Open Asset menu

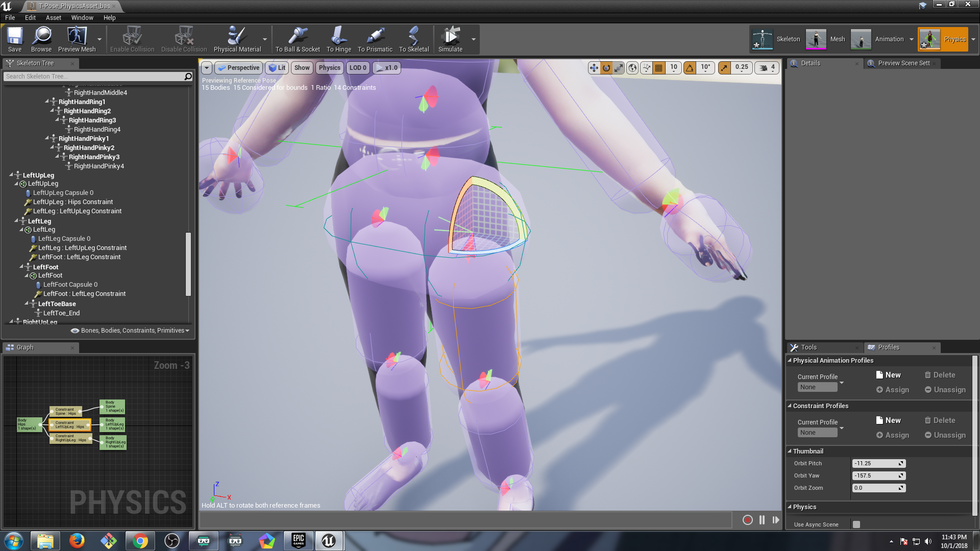coord(53,17)
